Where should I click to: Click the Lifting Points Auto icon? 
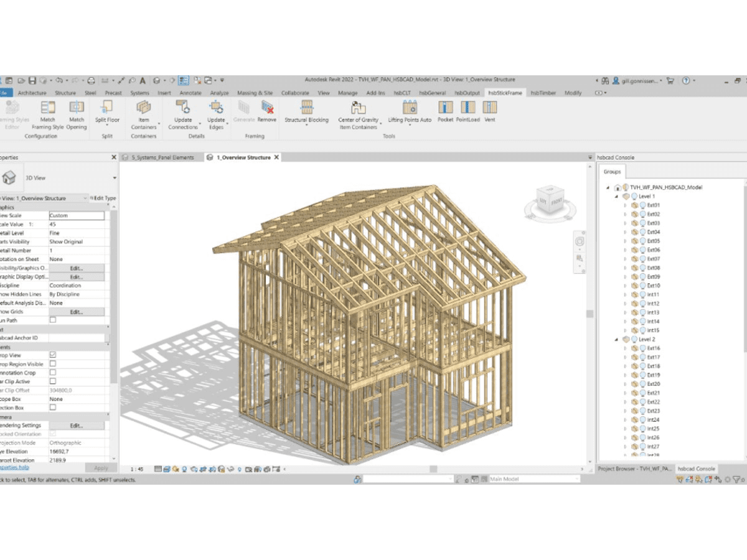pyautogui.click(x=410, y=108)
